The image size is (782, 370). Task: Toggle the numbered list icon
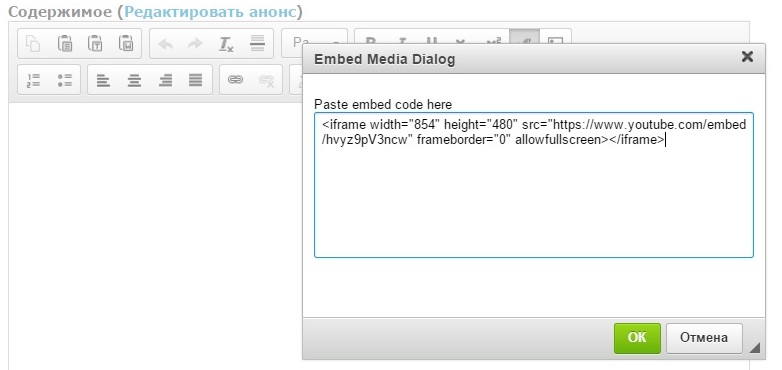tap(33, 80)
